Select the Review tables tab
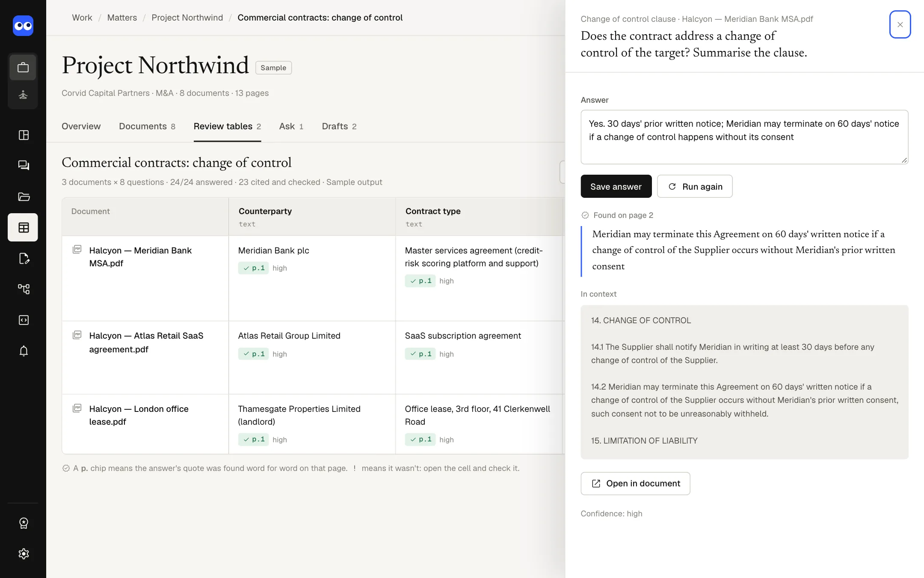 tap(227, 126)
